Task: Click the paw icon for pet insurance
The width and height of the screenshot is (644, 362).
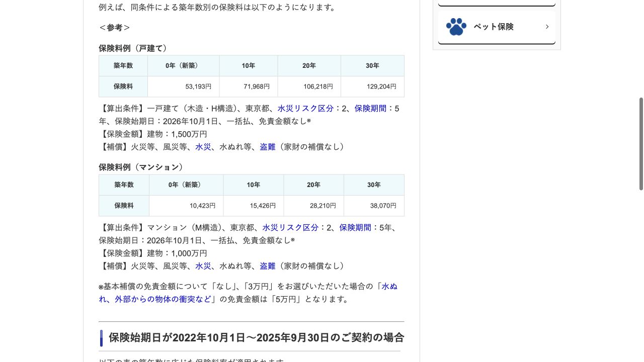Action: point(456,27)
